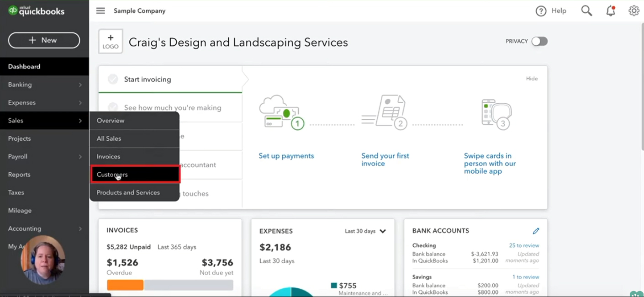Expand the Banking submenu arrow
The image size is (644, 297).
click(x=80, y=85)
